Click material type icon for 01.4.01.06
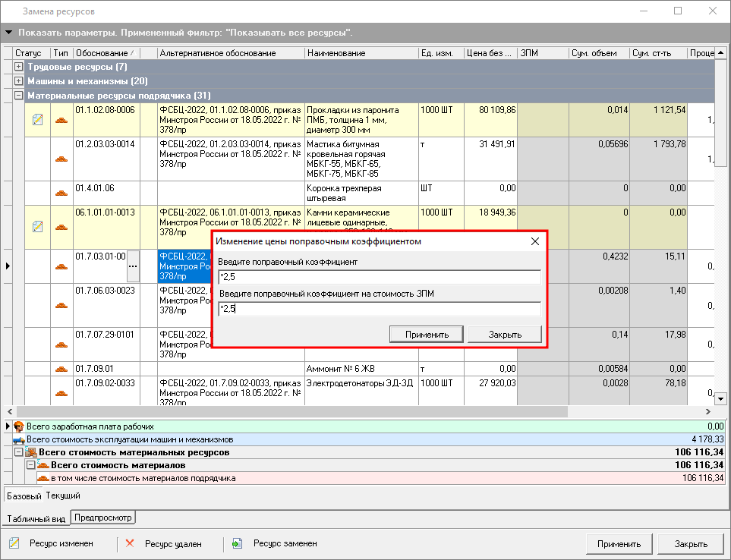The height and width of the screenshot is (560, 731). [x=61, y=193]
